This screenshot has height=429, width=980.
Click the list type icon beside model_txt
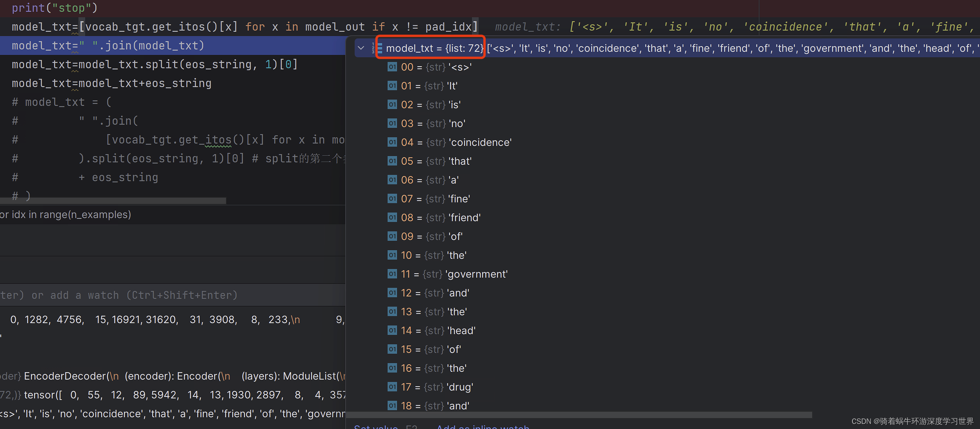[x=377, y=48]
